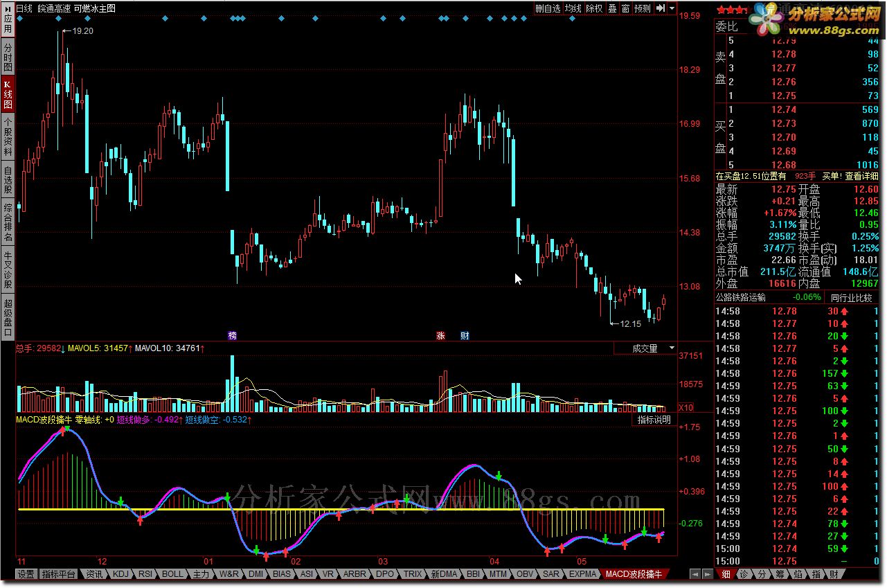The height and width of the screenshot is (588, 887).
Task: Open the 应用 sidebar tab
Action: click(x=8, y=19)
